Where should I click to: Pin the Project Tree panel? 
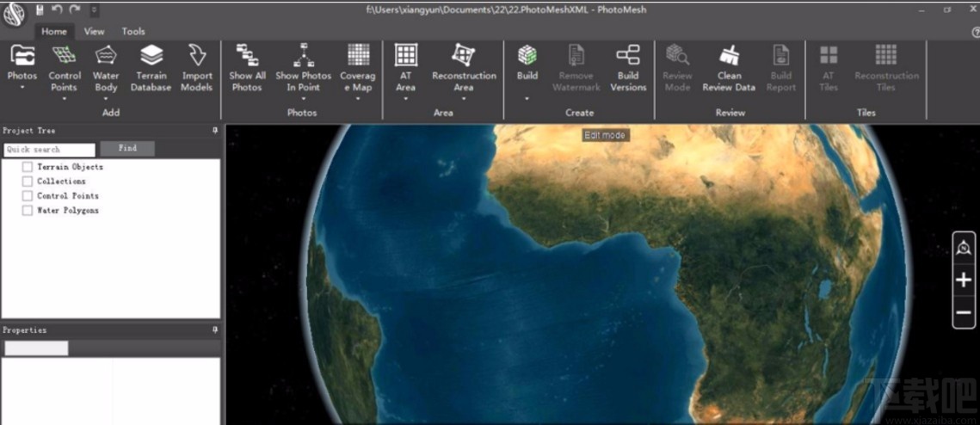[215, 131]
